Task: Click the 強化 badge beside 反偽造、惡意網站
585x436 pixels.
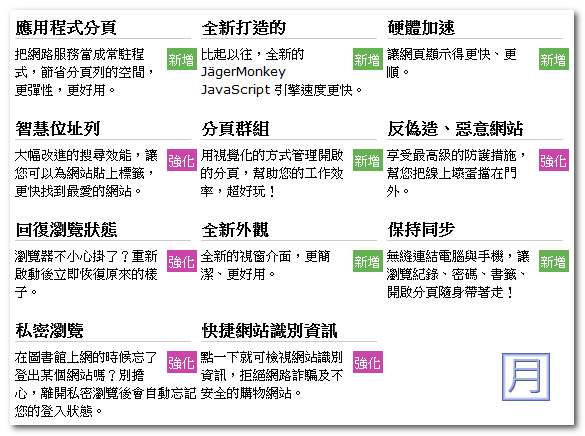Action: 554,160
